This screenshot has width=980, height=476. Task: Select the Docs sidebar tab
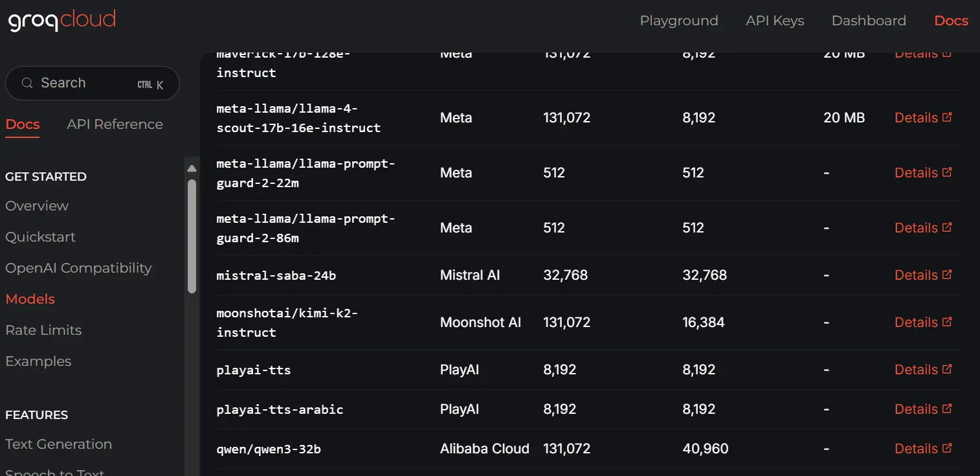22,124
